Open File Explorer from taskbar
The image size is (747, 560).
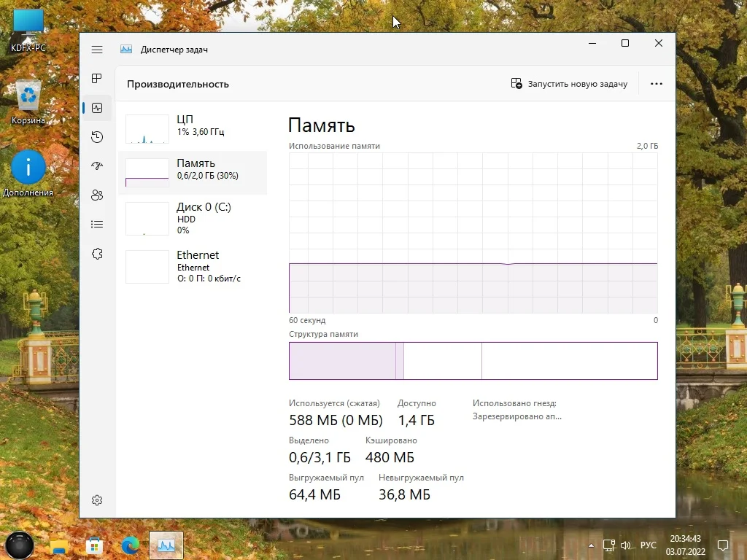pos(58,545)
